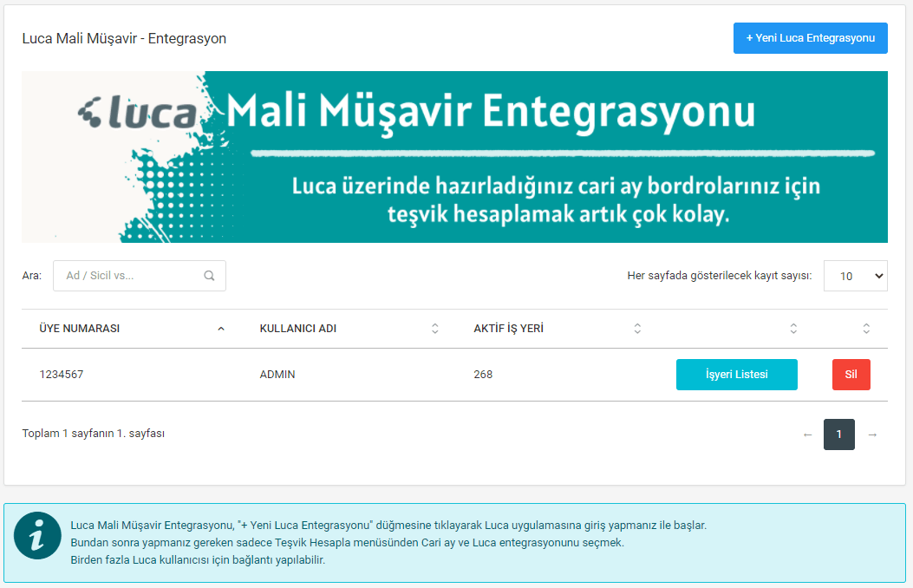This screenshot has width=913, height=588.
Task: Click the ÜYE NUMARASI column header
Action: [79, 329]
